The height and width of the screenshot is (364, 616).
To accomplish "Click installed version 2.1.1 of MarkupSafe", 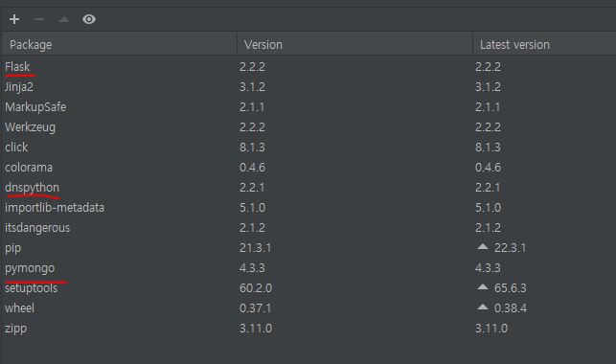I will click(x=252, y=106).
